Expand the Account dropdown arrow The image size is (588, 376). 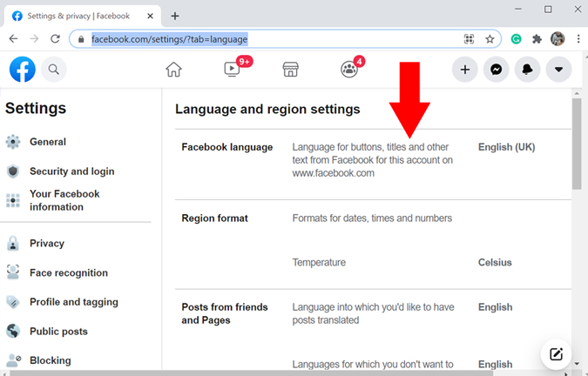coord(558,70)
